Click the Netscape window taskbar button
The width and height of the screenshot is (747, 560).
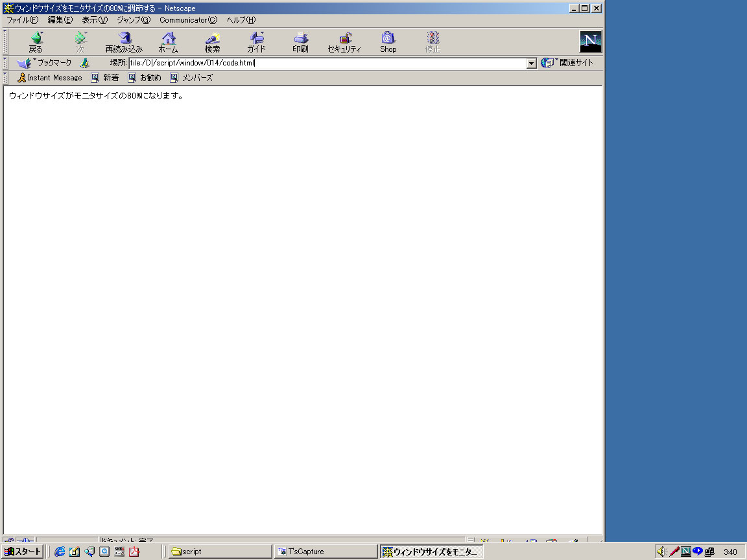click(432, 552)
